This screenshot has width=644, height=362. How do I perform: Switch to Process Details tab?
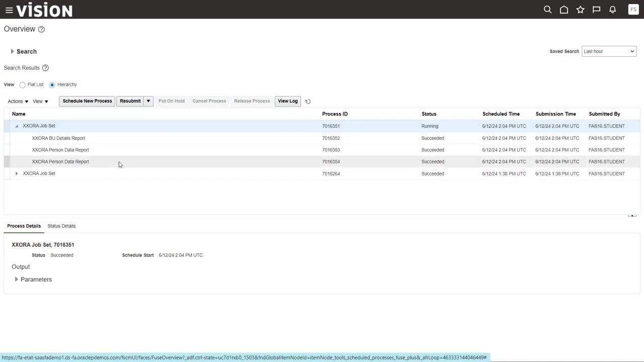tap(24, 226)
